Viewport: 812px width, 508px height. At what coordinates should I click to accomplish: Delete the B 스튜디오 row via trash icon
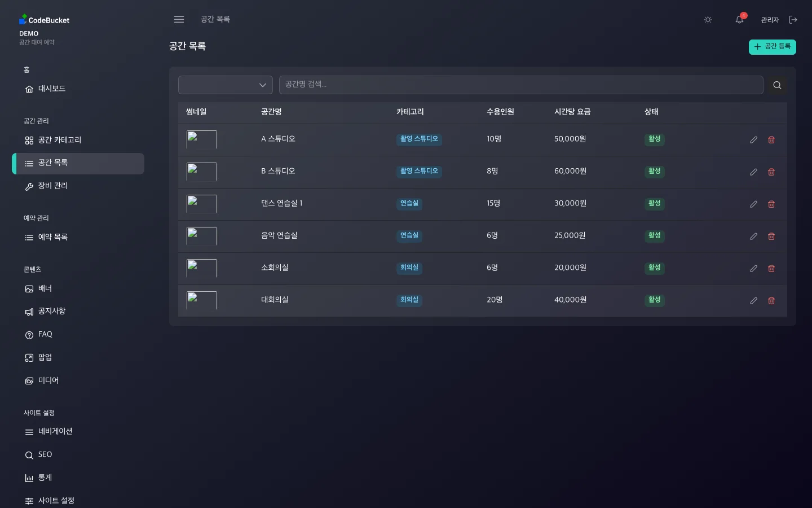tap(771, 172)
